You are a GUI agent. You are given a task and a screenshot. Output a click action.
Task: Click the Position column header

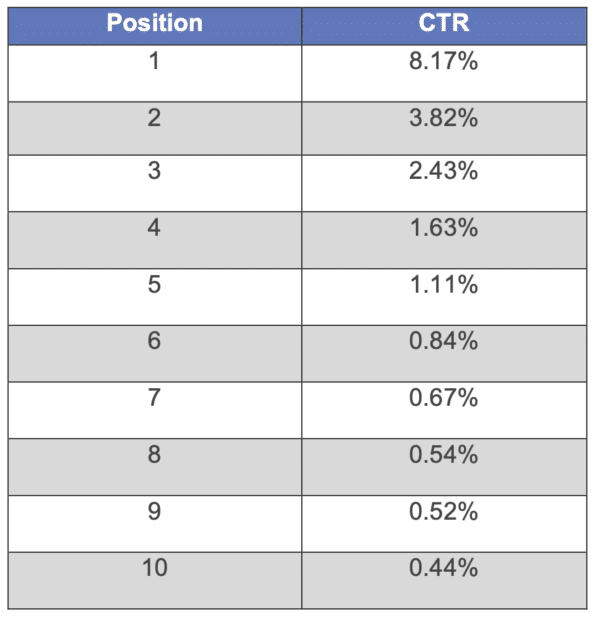tap(154, 23)
